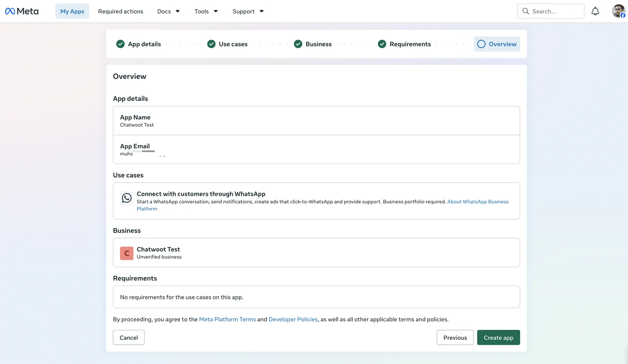Expand the Docs dropdown arrow
The width and height of the screenshot is (628, 364).
[177, 11]
